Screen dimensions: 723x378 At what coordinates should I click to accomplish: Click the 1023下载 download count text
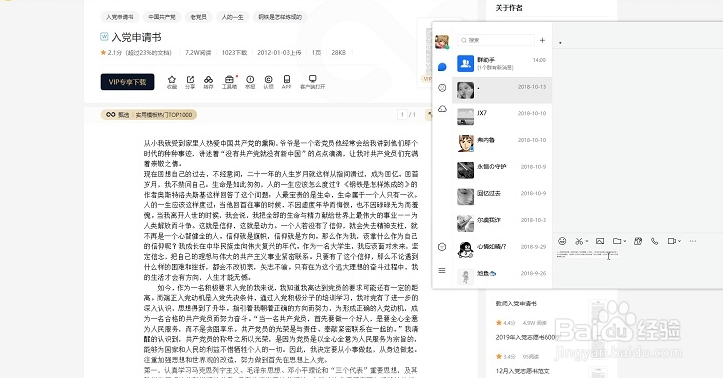coord(234,53)
